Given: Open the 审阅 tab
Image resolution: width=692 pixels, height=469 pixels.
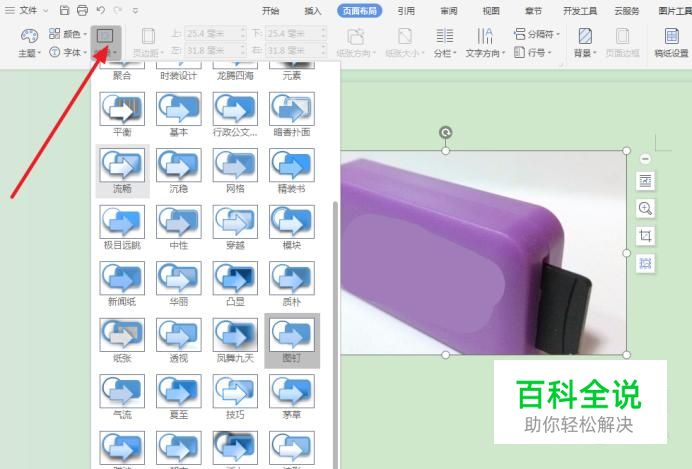Looking at the screenshot, I should [448, 11].
